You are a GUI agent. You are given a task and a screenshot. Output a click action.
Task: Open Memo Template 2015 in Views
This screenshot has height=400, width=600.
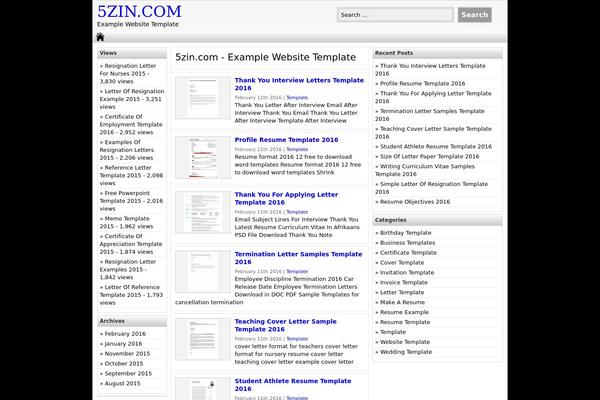[x=126, y=222]
